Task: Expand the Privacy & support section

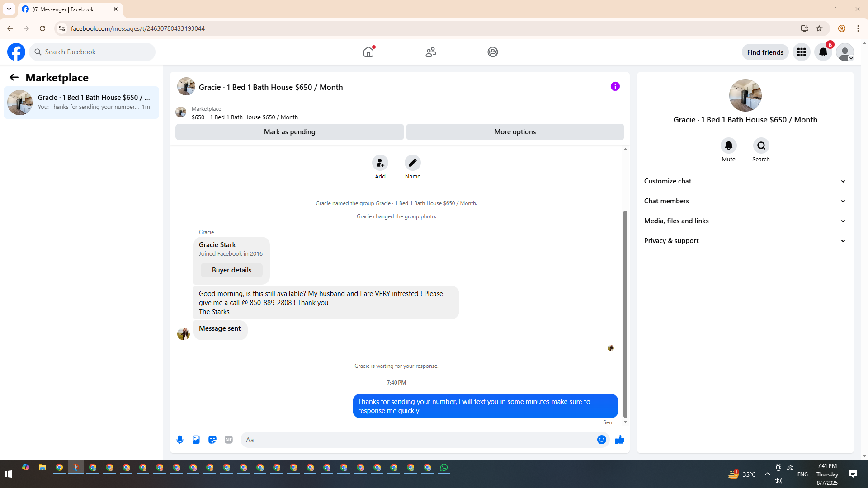Action: pos(745,241)
